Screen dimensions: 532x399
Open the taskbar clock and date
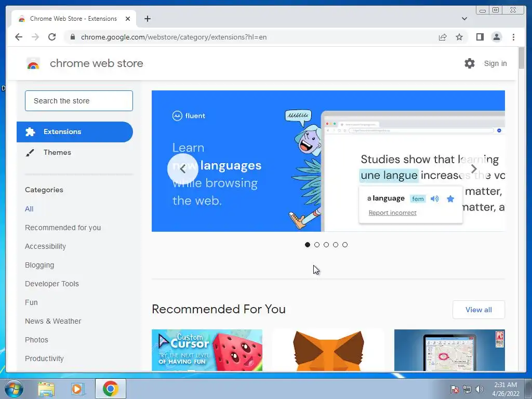[x=506, y=389]
